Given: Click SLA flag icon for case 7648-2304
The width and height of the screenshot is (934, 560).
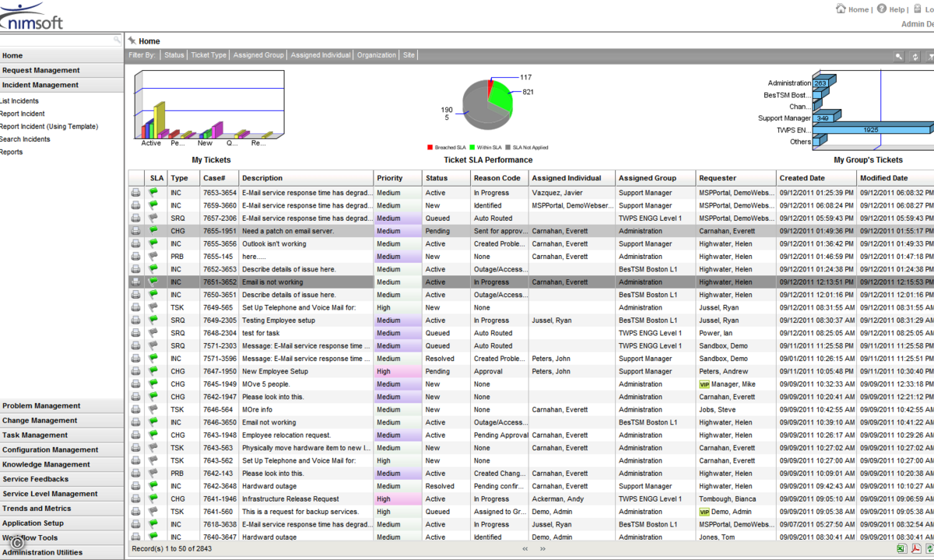Looking at the screenshot, I should (153, 333).
